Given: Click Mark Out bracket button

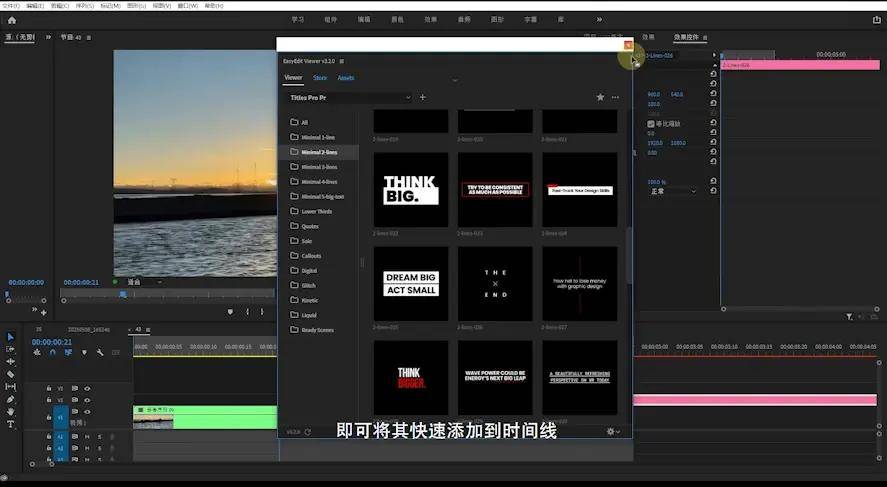Looking at the screenshot, I should (262, 312).
